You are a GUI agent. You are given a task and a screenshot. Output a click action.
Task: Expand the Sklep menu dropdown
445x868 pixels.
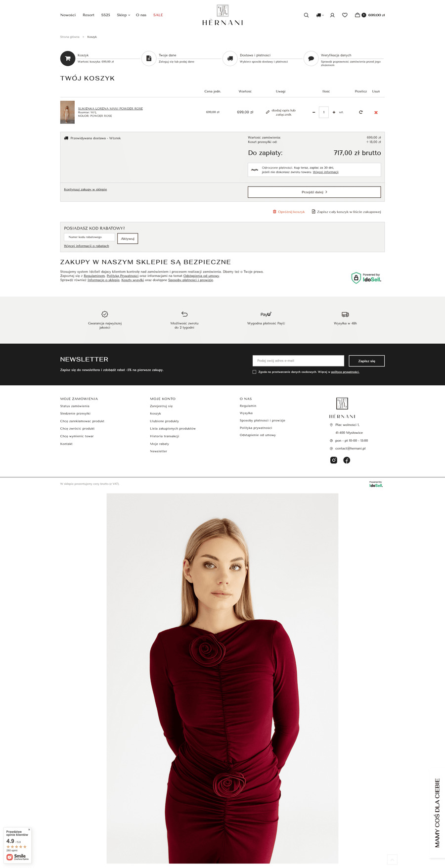tap(123, 15)
